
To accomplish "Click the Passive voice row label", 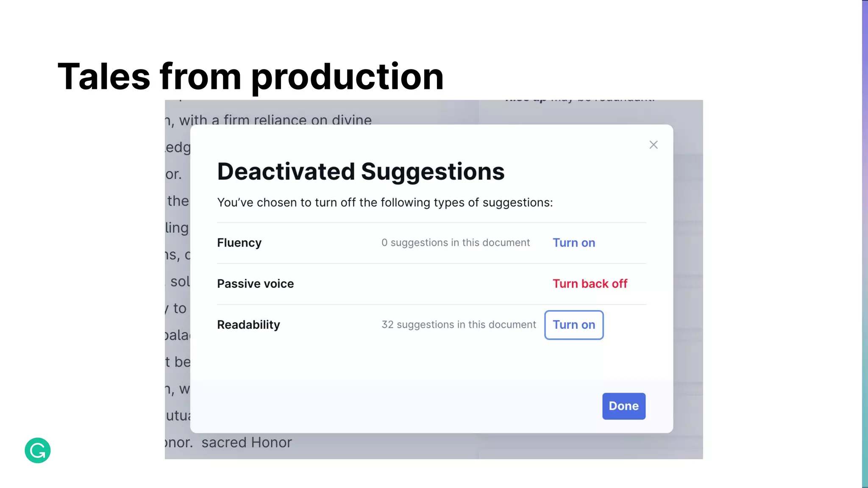I will click(x=255, y=284).
